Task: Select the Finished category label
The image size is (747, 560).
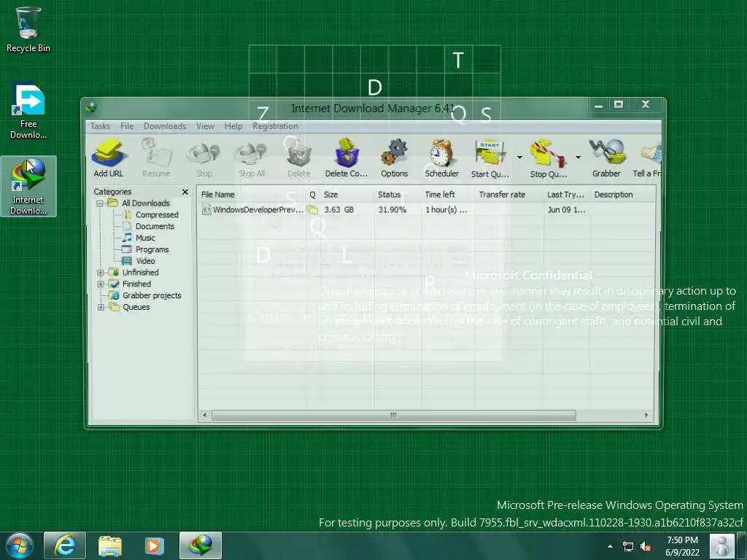Action: click(136, 284)
